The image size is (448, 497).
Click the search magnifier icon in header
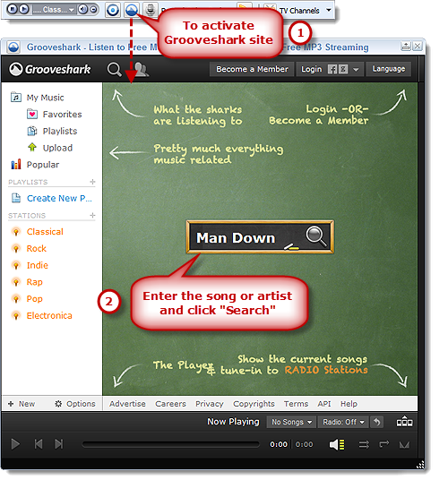pyautogui.click(x=114, y=69)
